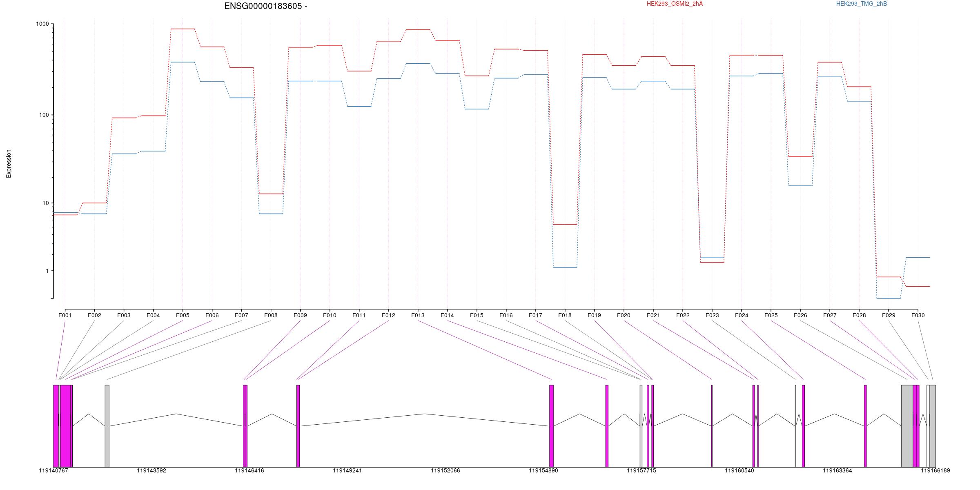Select exon label E002
The image size is (980, 490).
[94, 315]
